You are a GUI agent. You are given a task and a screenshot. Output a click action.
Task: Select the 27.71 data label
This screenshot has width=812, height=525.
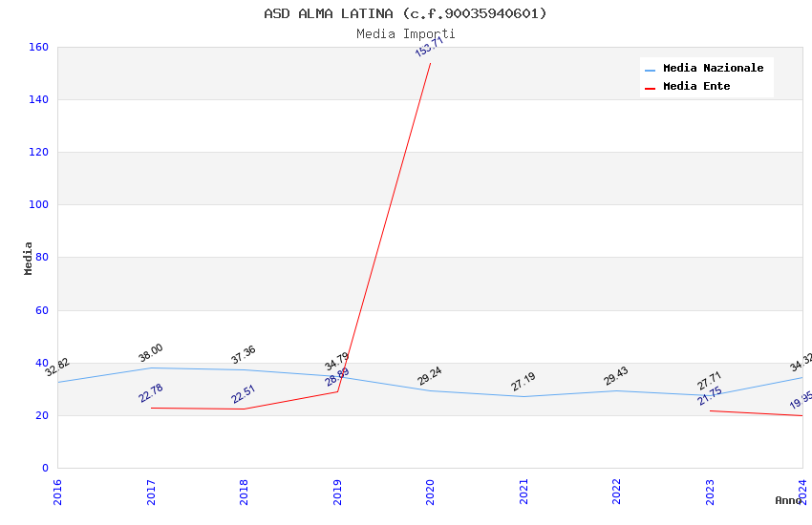point(710,381)
